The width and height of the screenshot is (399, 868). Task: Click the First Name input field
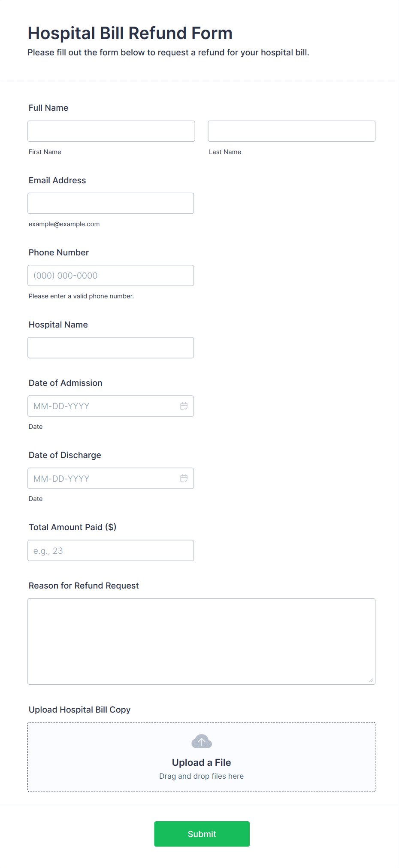[x=111, y=131]
